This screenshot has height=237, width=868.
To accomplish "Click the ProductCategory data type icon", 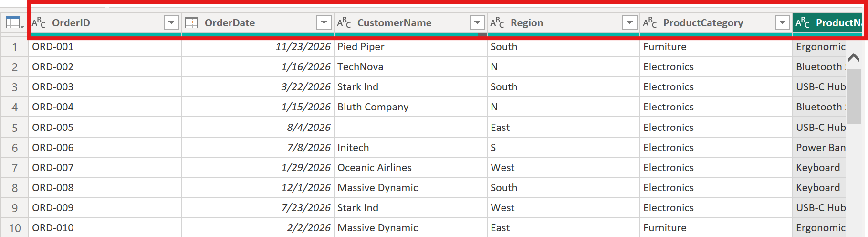I will pyautogui.click(x=650, y=22).
